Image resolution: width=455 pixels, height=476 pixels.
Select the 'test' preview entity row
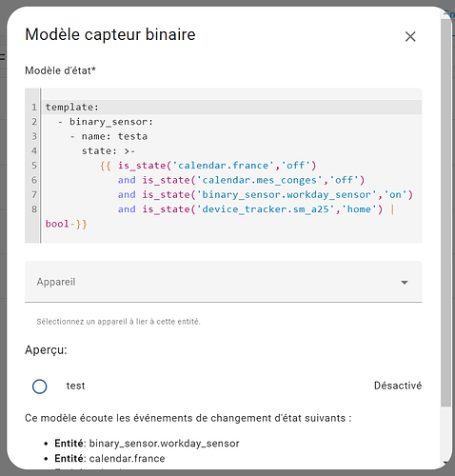(x=224, y=387)
